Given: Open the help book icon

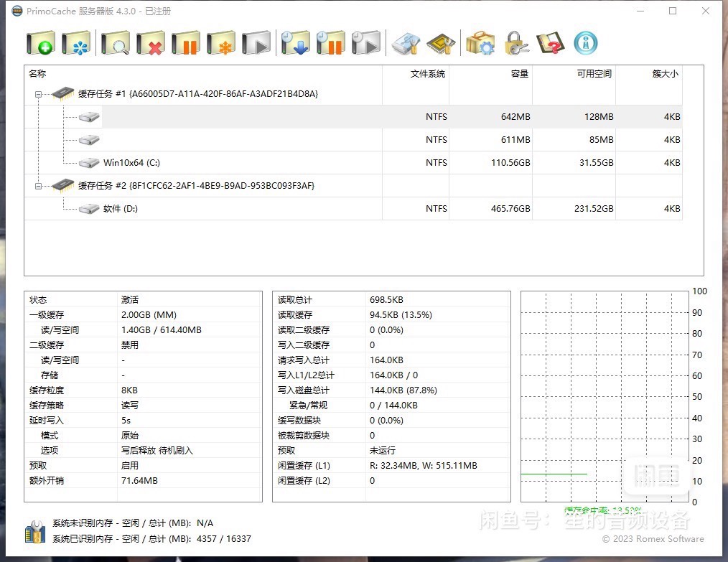Looking at the screenshot, I should point(551,44).
